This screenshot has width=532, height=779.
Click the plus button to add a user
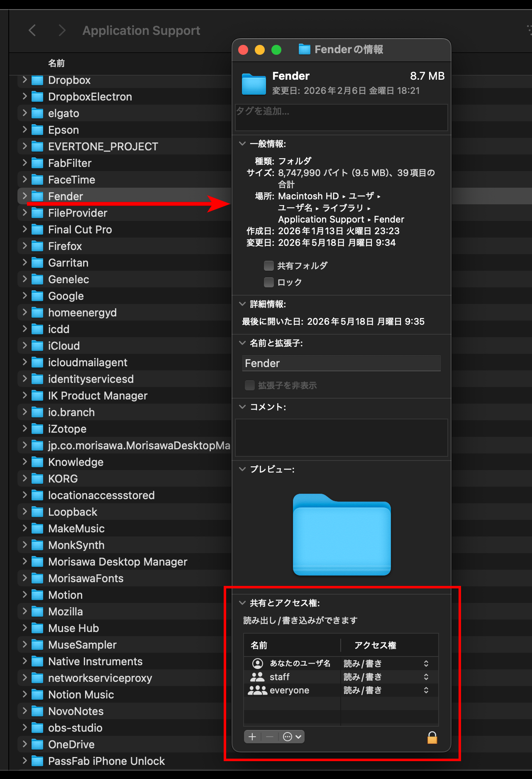point(252,737)
